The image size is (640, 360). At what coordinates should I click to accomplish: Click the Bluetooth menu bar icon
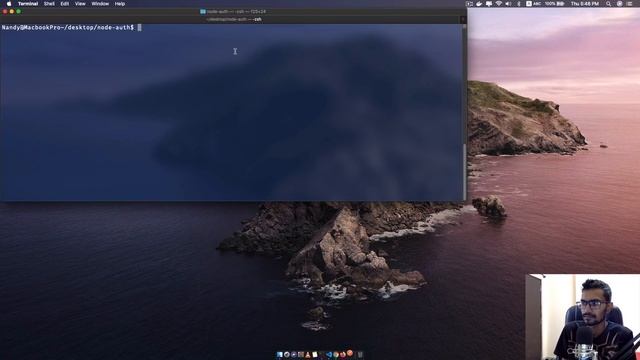(x=519, y=4)
